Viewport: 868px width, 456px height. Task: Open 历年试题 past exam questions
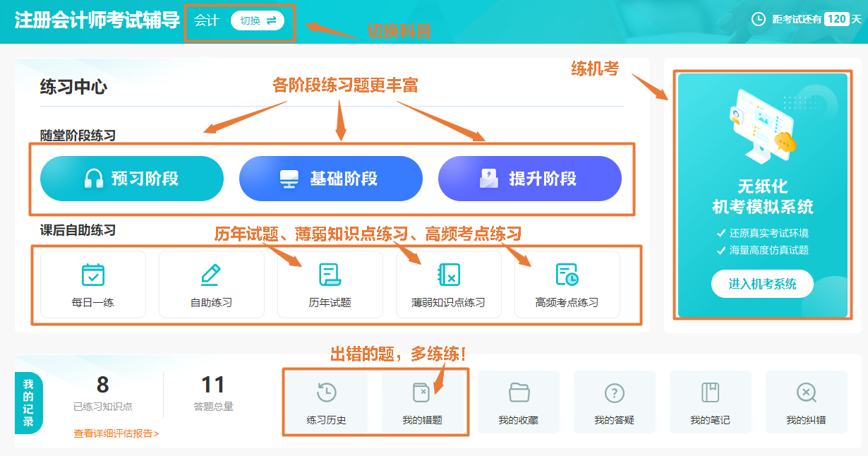[x=330, y=284]
